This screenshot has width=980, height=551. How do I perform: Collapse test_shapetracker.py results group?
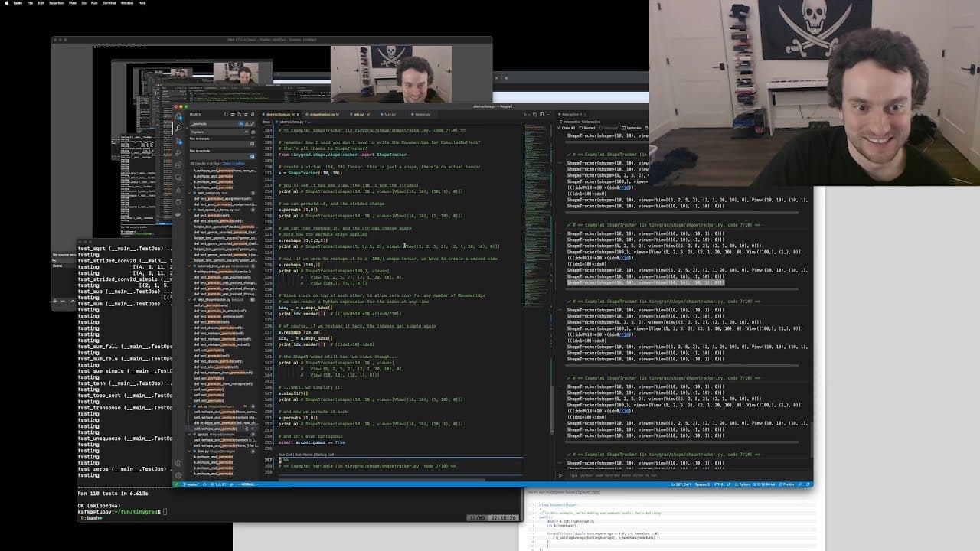point(189,299)
